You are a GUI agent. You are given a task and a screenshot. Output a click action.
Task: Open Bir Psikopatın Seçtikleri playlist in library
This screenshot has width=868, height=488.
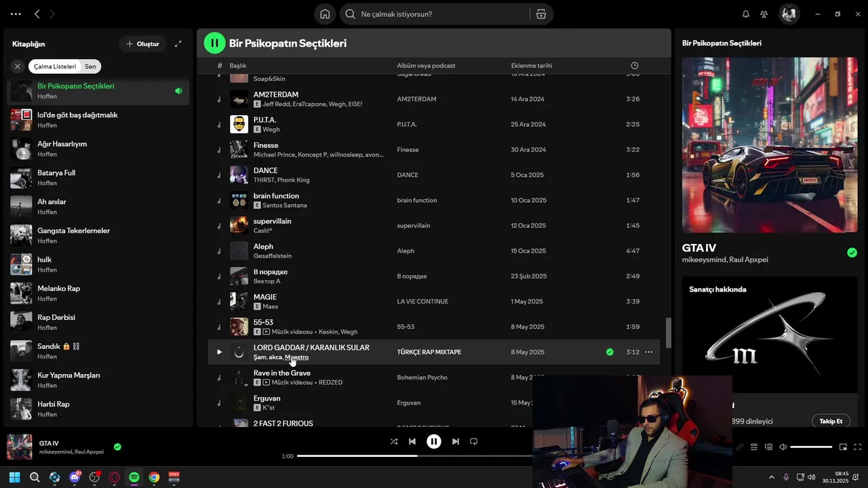[98, 91]
